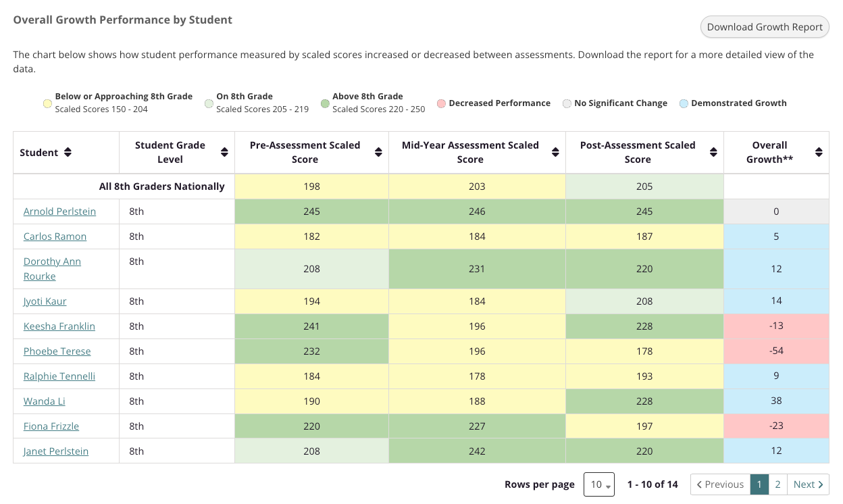Click the 'All 8th Graders Nationally' row label
Viewport: 843px width, 504px height.
(x=161, y=186)
